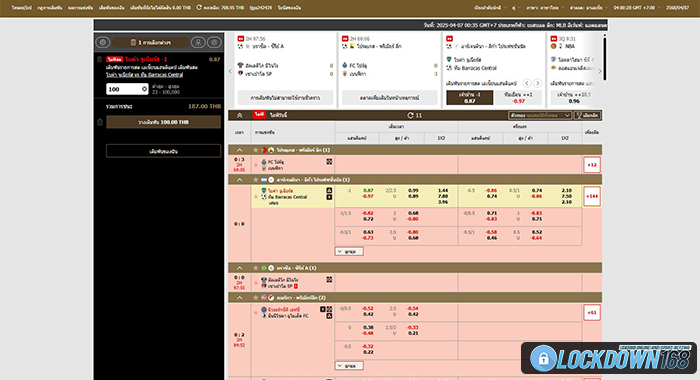The image size is (700, 380).
Task: Click the grey button under the 2H 69:06 card
Action: click(x=390, y=97)
